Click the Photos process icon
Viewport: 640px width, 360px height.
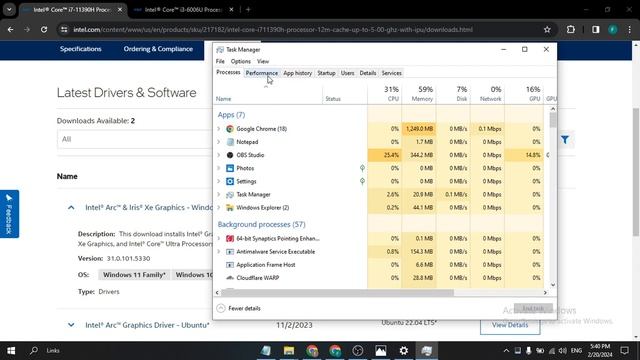click(230, 168)
